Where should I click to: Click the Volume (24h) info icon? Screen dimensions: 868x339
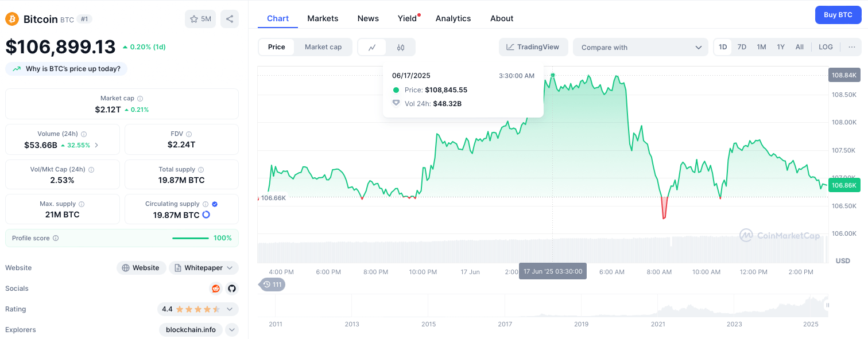pyautogui.click(x=84, y=134)
